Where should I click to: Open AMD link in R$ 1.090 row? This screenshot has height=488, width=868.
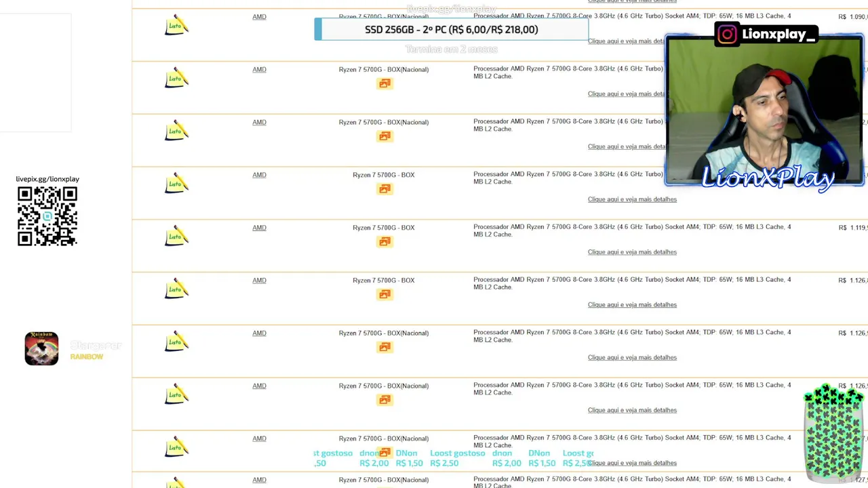[x=259, y=17]
